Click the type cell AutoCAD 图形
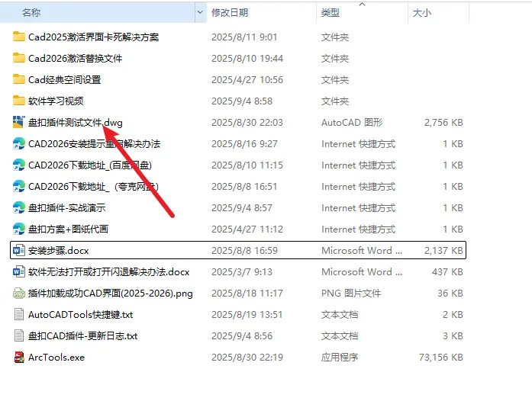 point(352,123)
